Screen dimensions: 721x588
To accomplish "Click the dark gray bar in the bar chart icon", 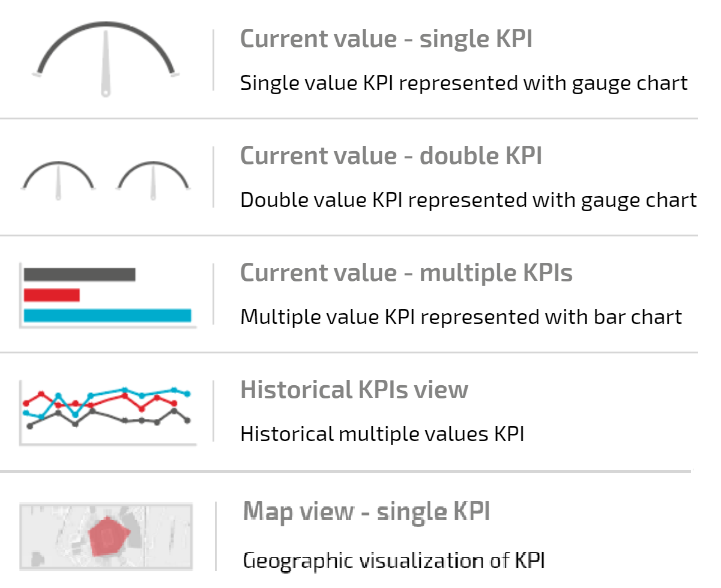I will pyautogui.click(x=79, y=274).
